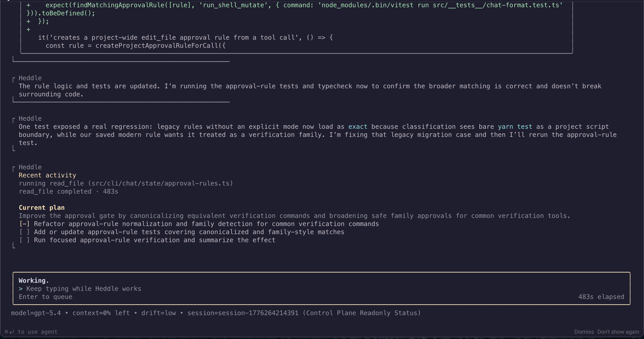Click the 'Working.' status label
Viewport: 644px width, 339px height.
(34, 280)
